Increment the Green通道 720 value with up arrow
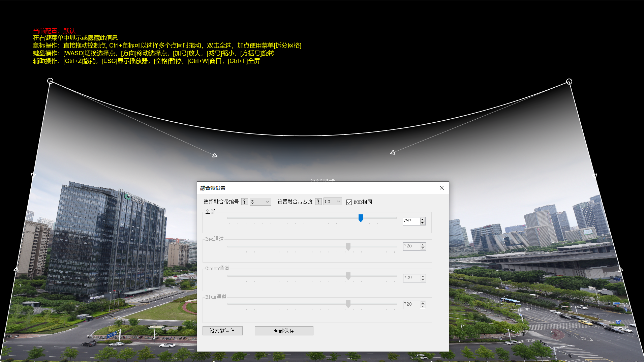644x362 pixels. tap(422, 276)
